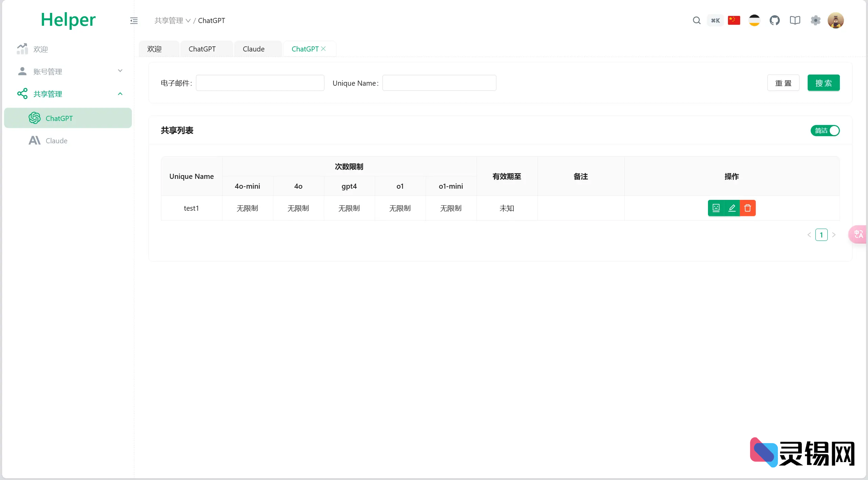Delete test1 entry using the trash icon
The image size is (868, 480).
[x=747, y=208]
